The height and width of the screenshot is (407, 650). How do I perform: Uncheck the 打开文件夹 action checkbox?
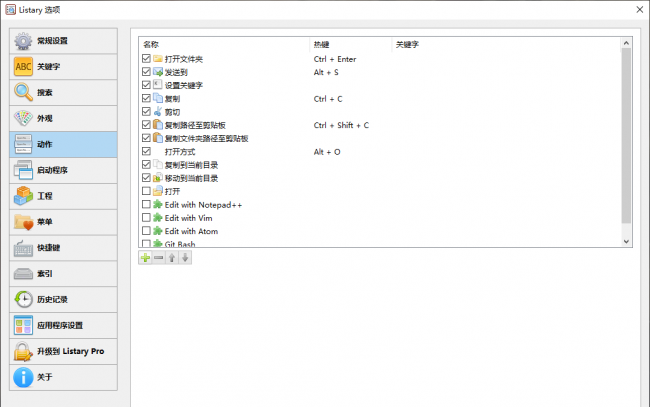[x=146, y=58]
